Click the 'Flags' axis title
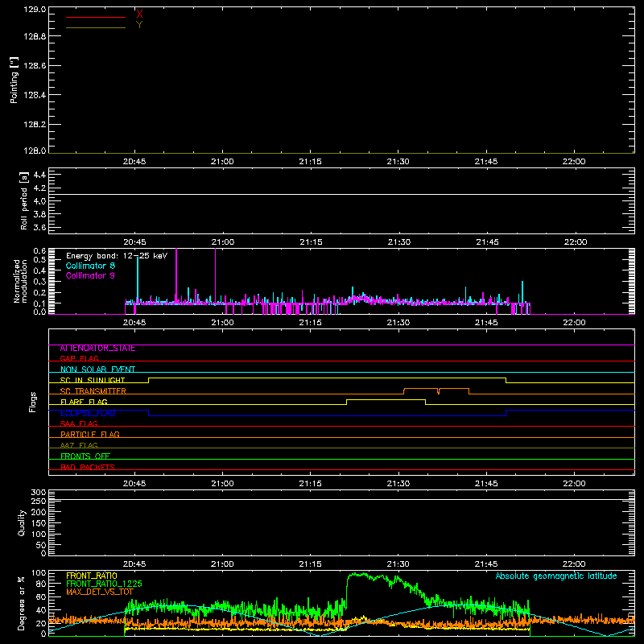 tap(33, 402)
